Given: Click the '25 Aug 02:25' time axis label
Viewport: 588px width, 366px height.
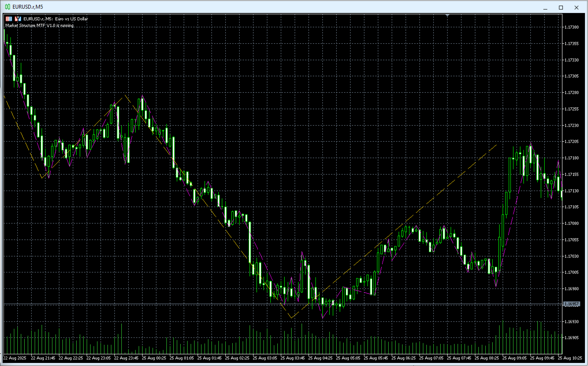Looking at the screenshot, I should point(237,358).
